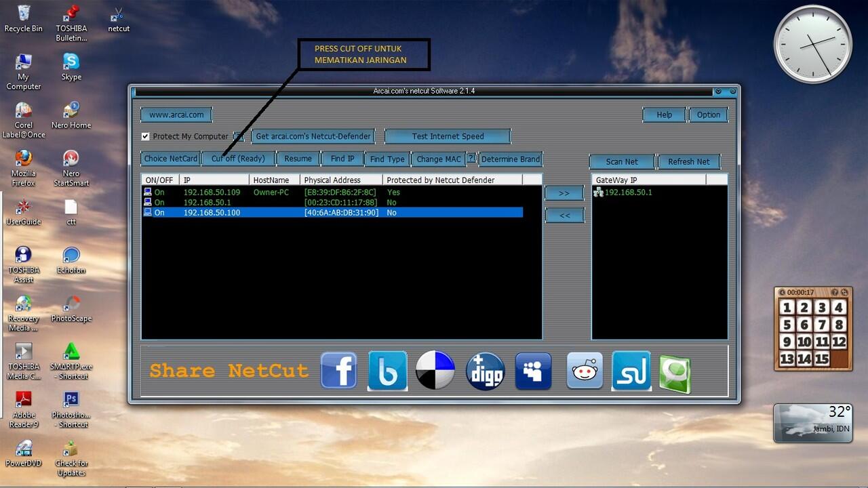The width and height of the screenshot is (868, 488).
Task: Open Echofon desktop shortcut
Action: [x=71, y=260]
